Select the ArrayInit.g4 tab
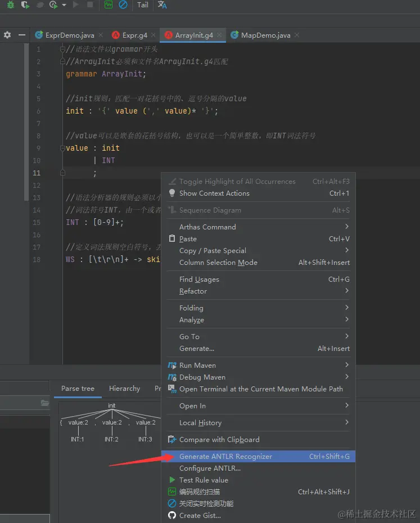The image size is (420, 523). coord(194,35)
